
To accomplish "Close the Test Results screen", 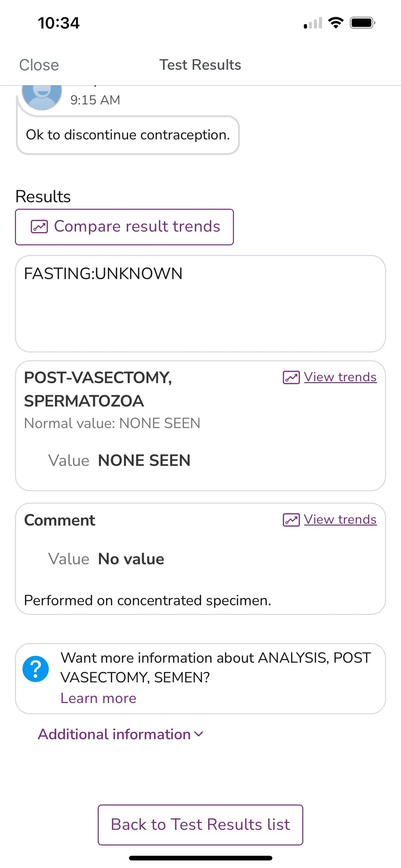I will 39,65.
